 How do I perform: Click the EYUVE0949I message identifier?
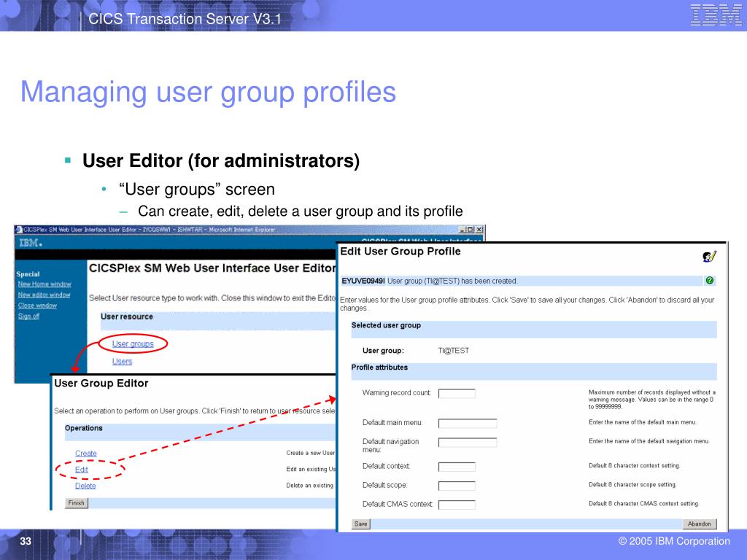(363, 281)
